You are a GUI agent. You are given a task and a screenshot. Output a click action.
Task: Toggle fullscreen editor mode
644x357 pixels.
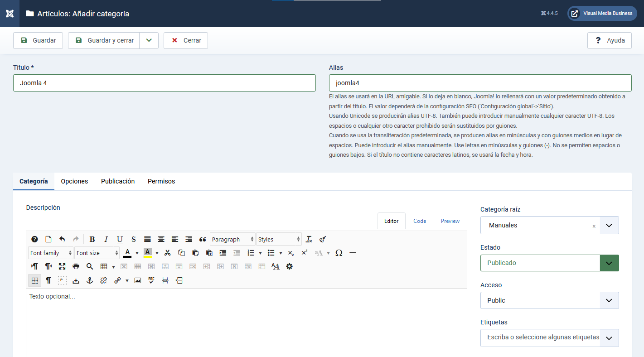(62, 266)
